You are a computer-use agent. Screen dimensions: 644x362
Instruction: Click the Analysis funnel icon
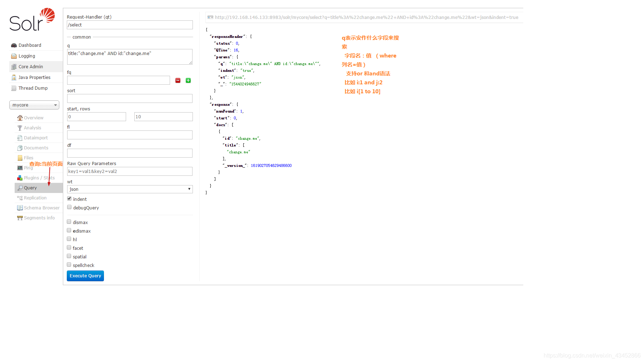tap(20, 128)
